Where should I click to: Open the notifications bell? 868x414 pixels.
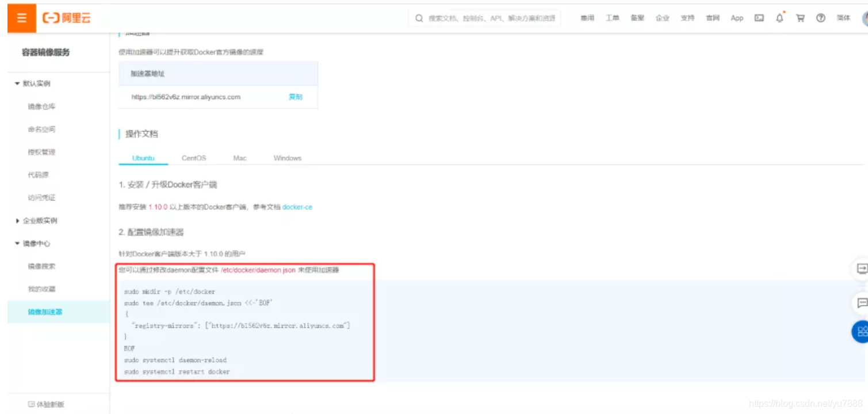click(779, 18)
